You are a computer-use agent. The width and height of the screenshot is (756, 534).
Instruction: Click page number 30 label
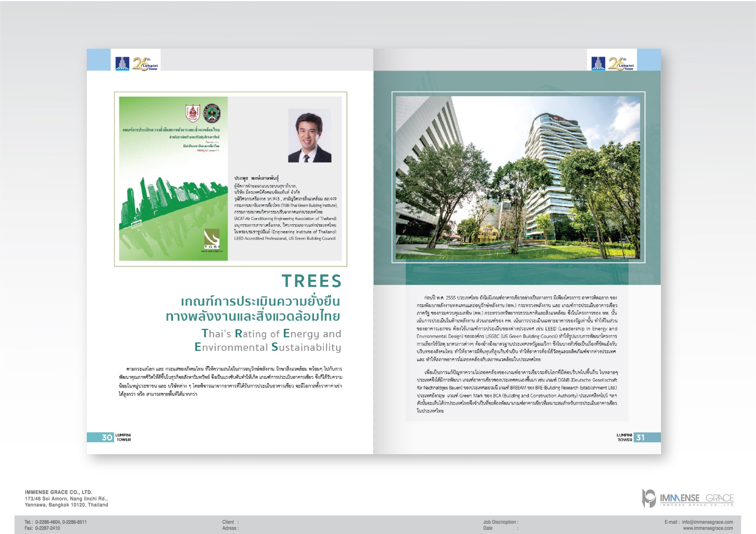pos(107,437)
